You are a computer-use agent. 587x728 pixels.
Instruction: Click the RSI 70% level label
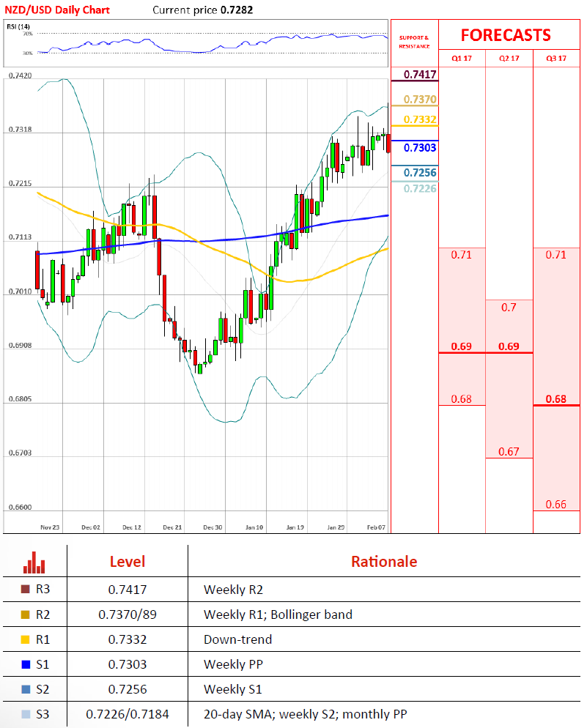click(x=28, y=34)
